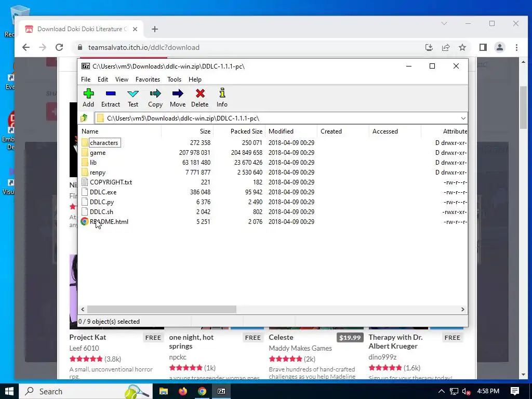Open the Windows Start menu
Image resolution: width=532 pixels, height=399 pixels.
9,391
